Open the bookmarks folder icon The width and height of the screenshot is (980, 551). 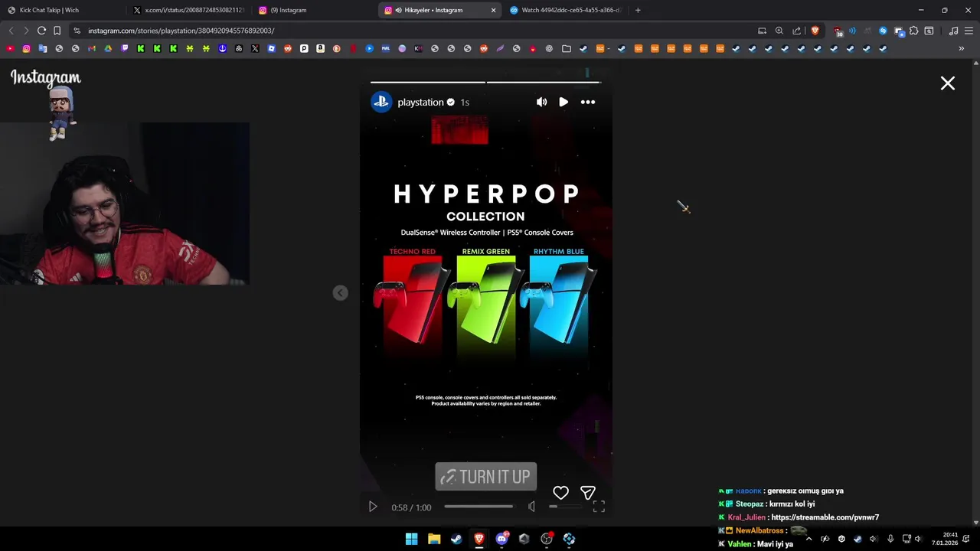click(566, 48)
